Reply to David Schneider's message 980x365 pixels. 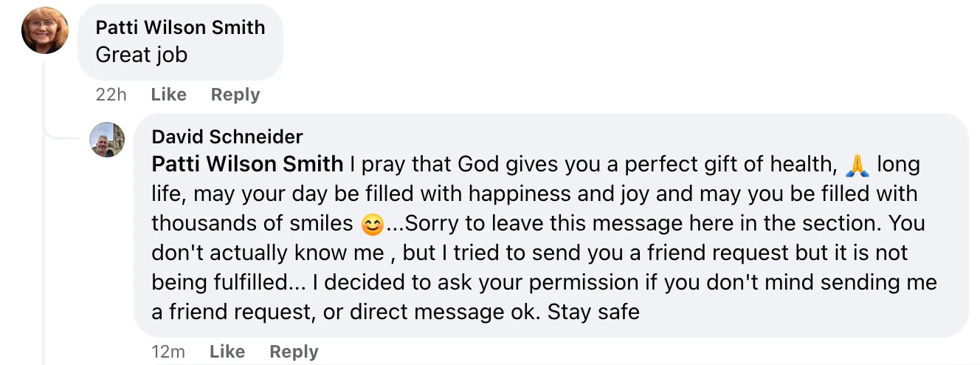[x=294, y=352]
